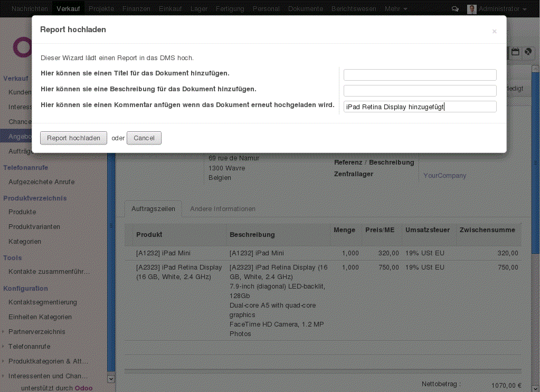Click the Cancel button

[144, 138]
